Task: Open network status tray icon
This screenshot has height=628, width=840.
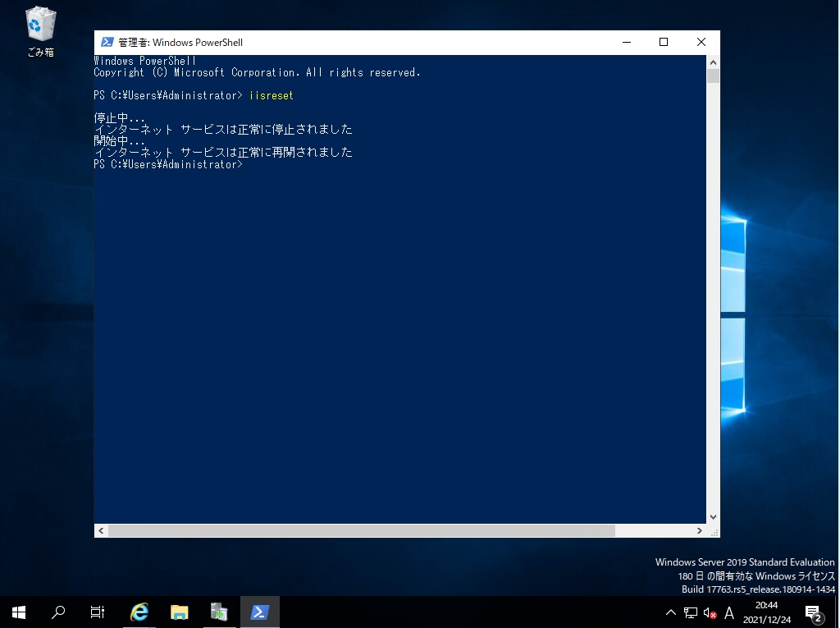Action: [x=691, y=612]
